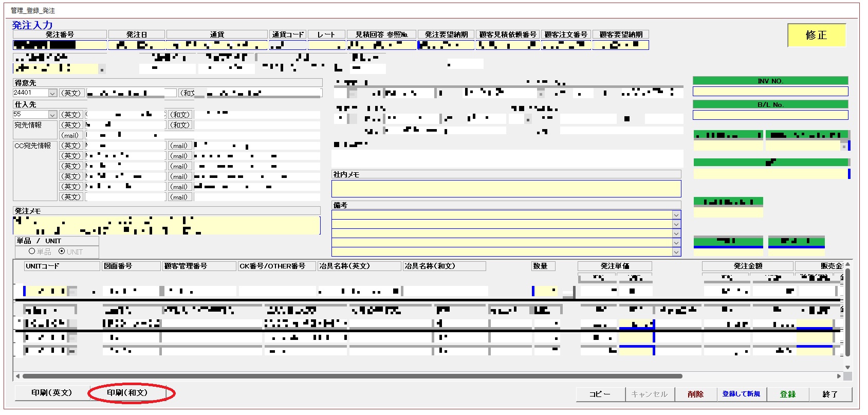Viewport: 868px width, 415px height.
Task: Expand the last 備考 row dropdown
Action: pyautogui.click(x=676, y=252)
